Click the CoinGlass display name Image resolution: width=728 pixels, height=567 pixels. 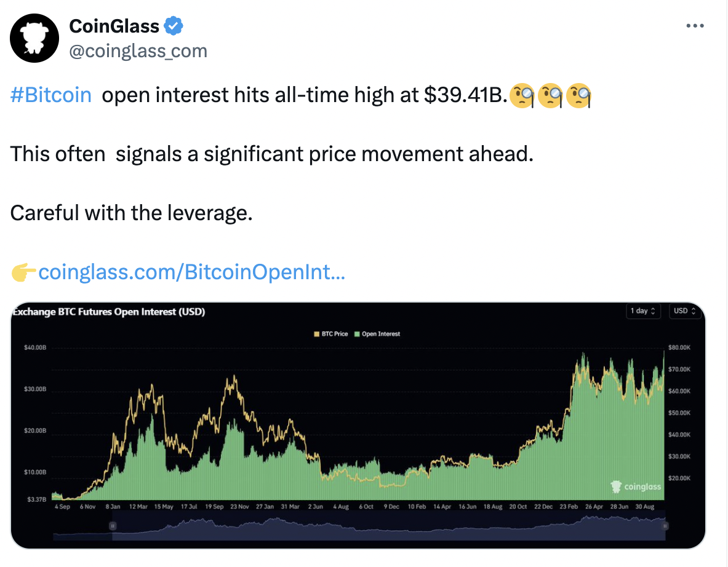[114, 26]
